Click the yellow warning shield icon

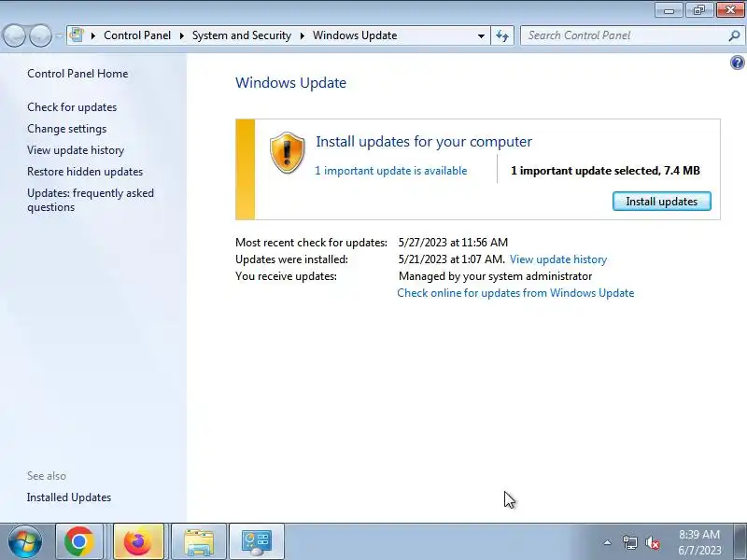pyautogui.click(x=287, y=152)
